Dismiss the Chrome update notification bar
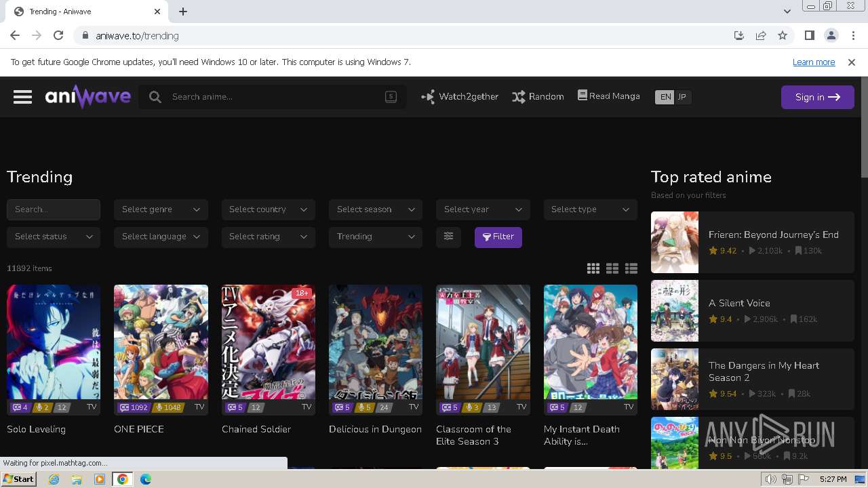The height and width of the screenshot is (488, 868). [852, 62]
